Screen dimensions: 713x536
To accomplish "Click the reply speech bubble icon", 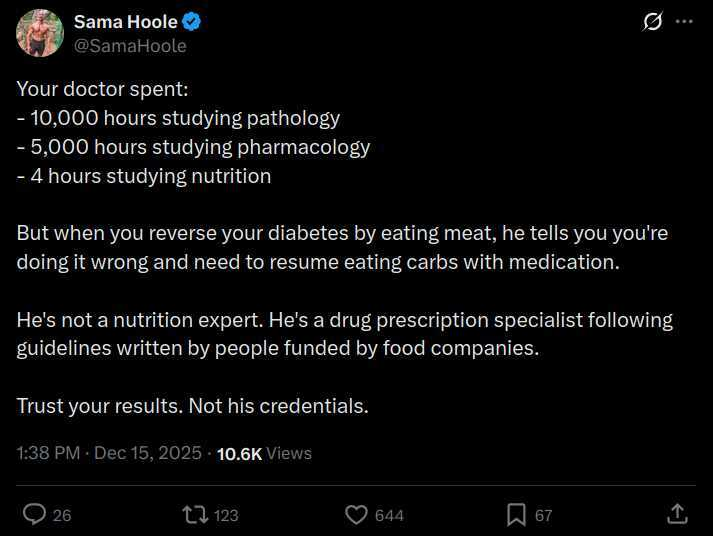I will tap(34, 514).
